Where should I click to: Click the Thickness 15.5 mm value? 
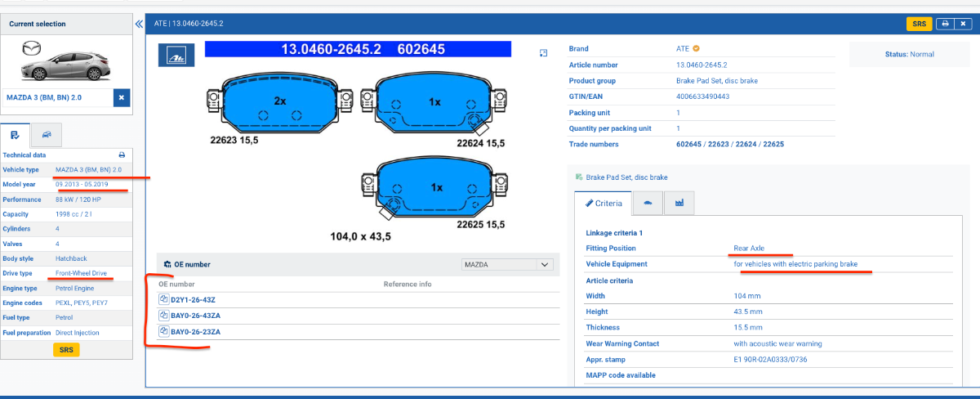pyautogui.click(x=748, y=328)
